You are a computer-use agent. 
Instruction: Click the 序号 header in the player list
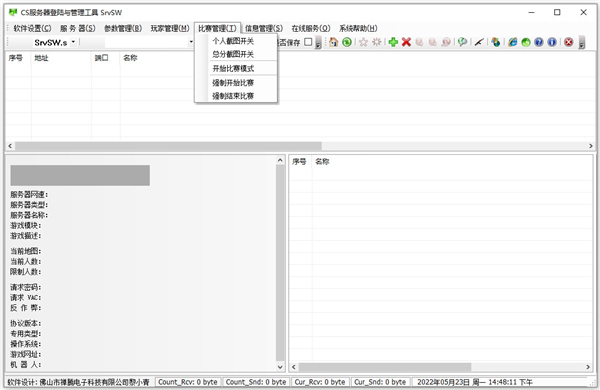(300, 162)
